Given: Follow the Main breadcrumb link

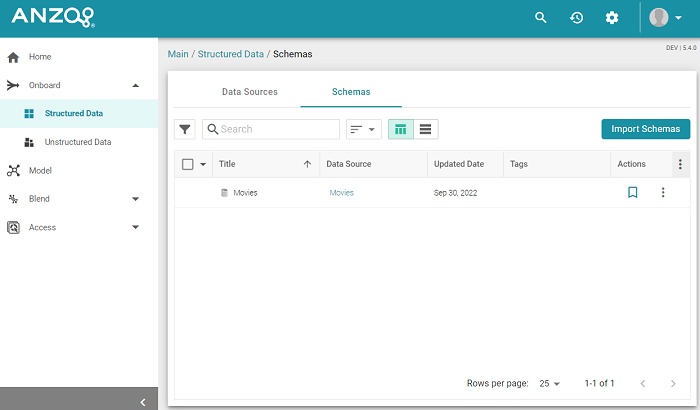Looking at the screenshot, I should point(178,54).
